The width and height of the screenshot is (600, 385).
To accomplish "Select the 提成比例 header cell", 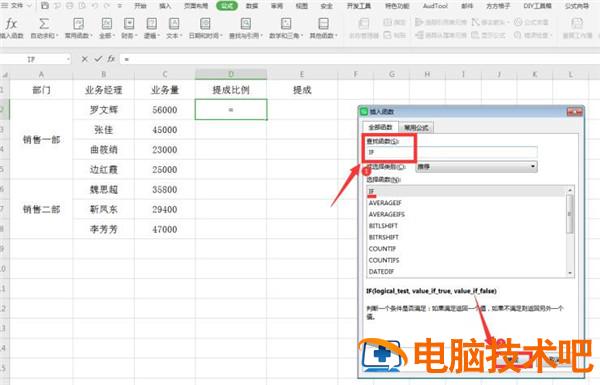I will point(231,90).
